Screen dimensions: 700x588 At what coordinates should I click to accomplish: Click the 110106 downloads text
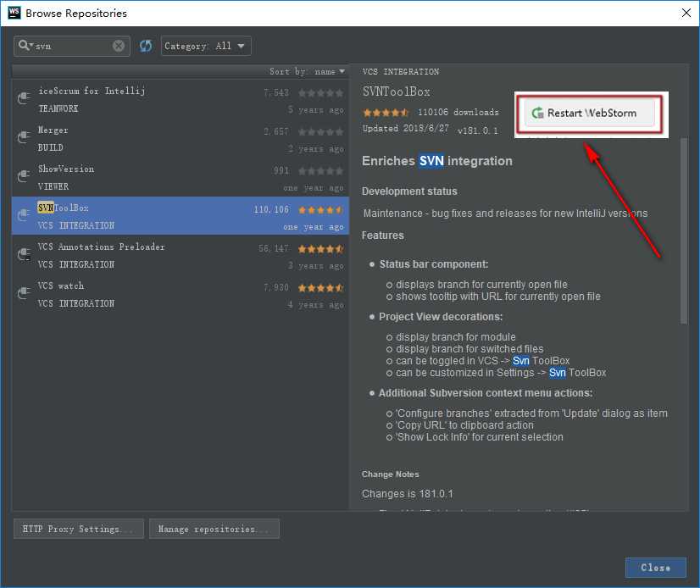(x=458, y=112)
